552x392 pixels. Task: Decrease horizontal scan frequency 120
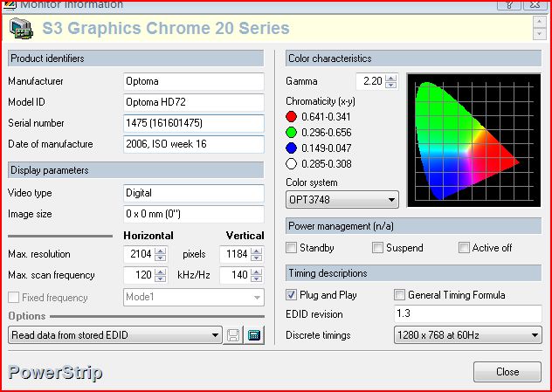pyautogui.click(x=160, y=279)
